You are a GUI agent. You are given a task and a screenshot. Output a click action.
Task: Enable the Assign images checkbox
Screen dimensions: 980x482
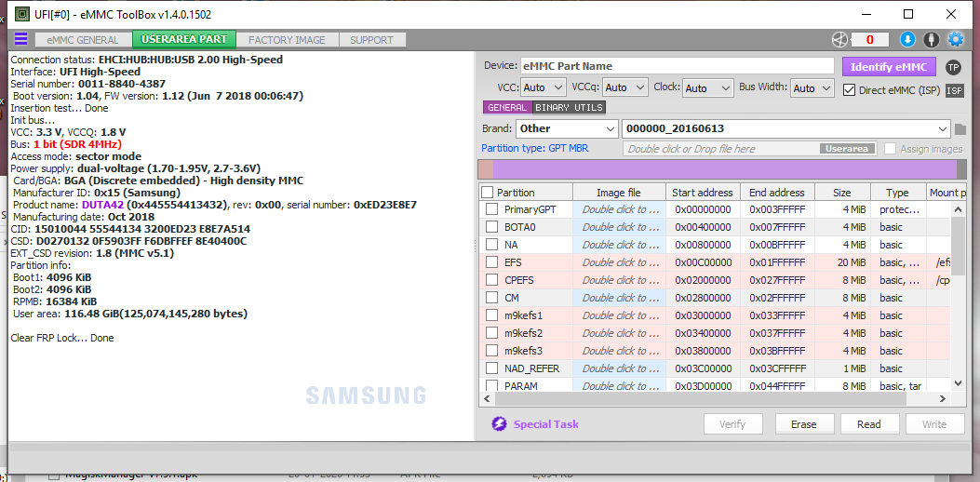(x=890, y=149)
